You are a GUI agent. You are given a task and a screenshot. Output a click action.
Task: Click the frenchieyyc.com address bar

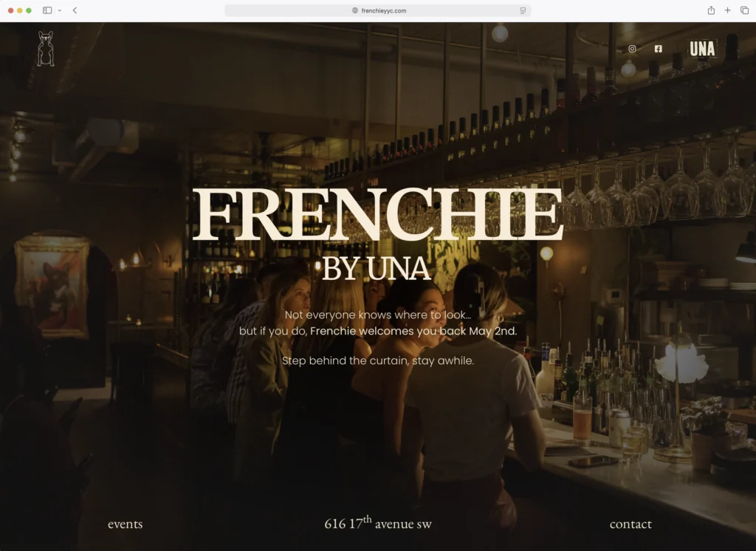click(384, 10)
